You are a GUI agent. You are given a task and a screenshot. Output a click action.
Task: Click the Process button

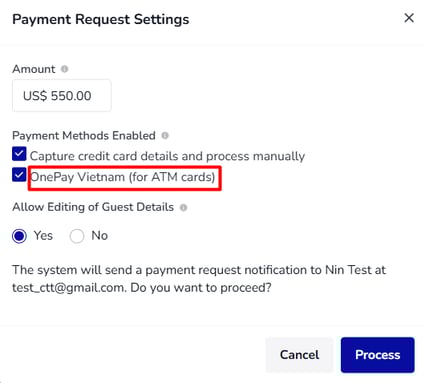click(378, 355)
